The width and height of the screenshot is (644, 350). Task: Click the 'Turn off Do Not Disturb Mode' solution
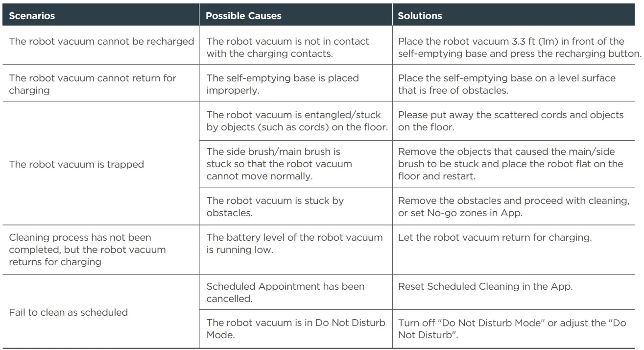pos(512,329)
